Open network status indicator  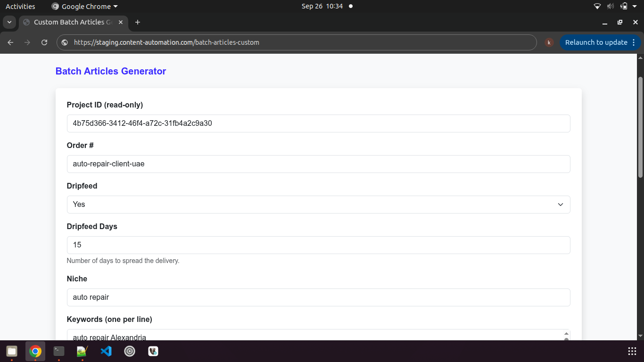pos(597,6)
